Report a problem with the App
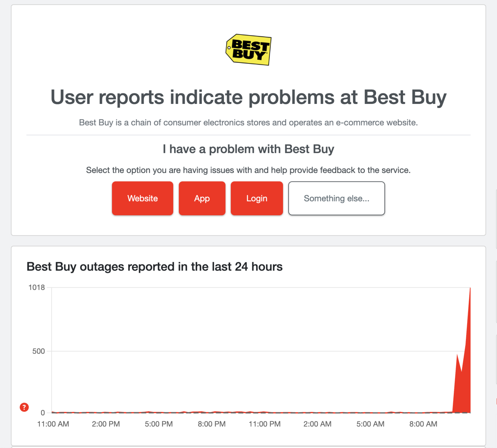 click(x=202, y=198)
